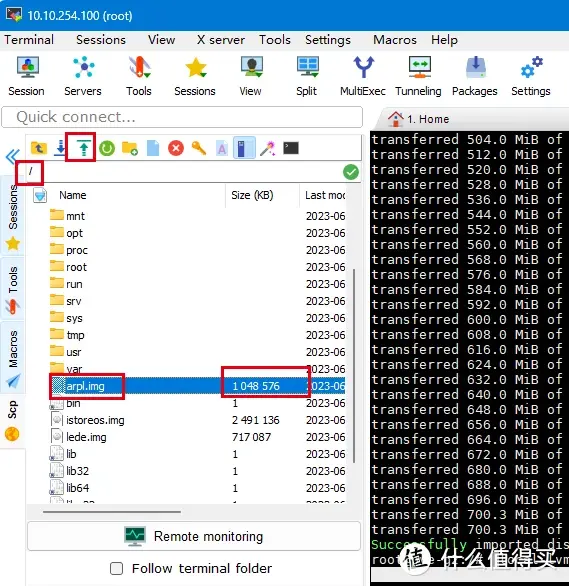Open the Sessions star toolbar icon
569x586 pixels.
tap(195, 76)
